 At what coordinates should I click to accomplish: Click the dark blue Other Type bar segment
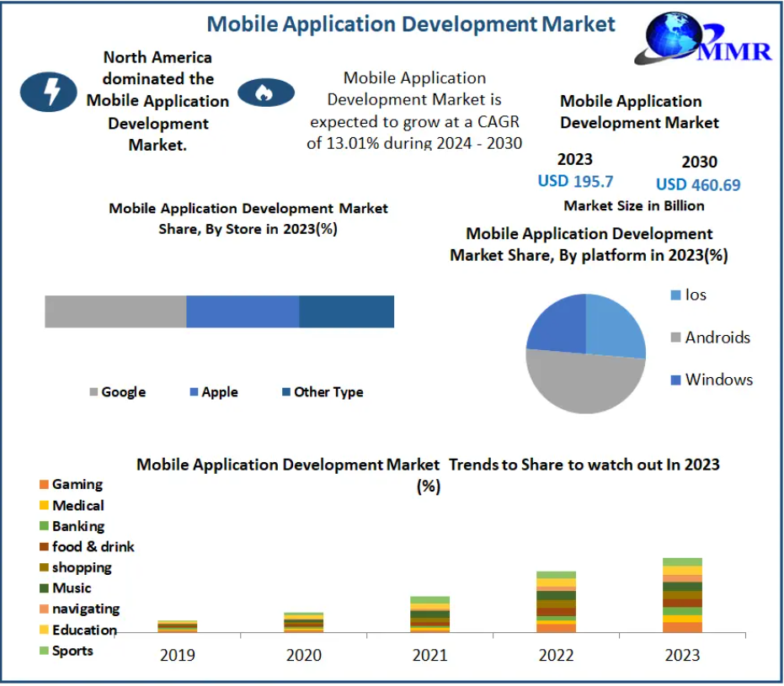(346, 311)
